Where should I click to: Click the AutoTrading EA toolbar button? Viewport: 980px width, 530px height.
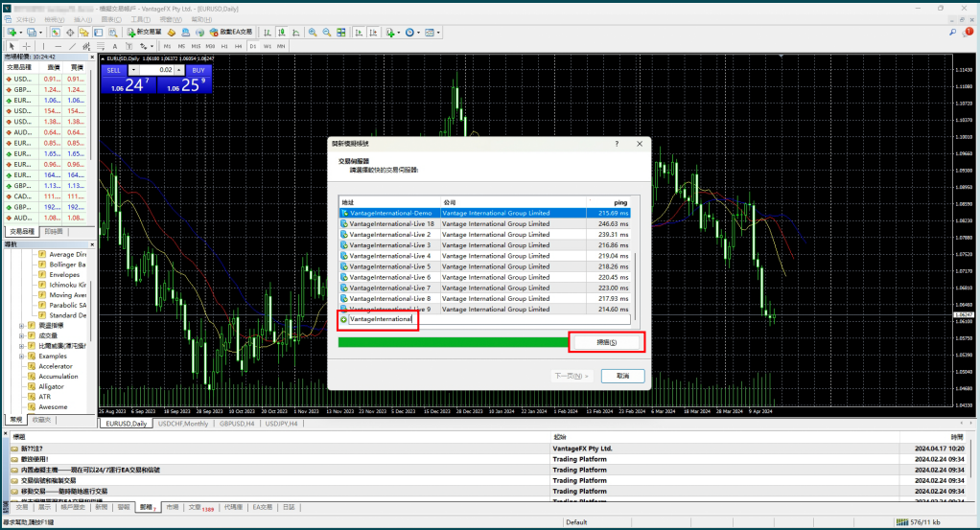click(x=232, y=32)
